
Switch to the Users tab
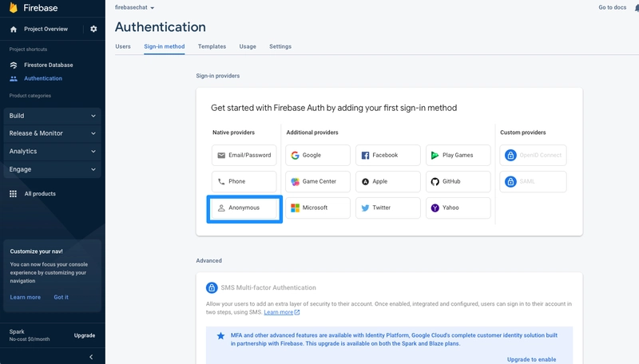point(123,46)
